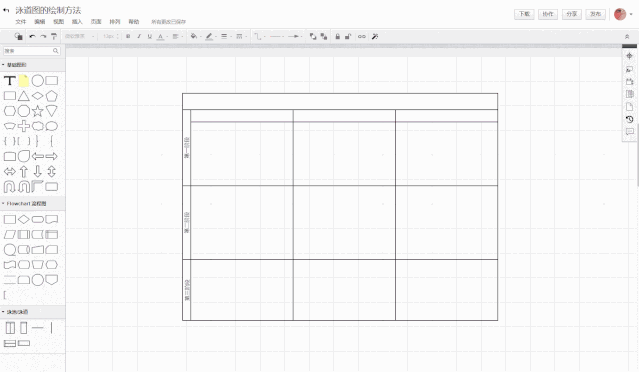The width and height of the screenshot is (639, 372).
Task: Toggle bold formatting
Action: coord(128,37)
